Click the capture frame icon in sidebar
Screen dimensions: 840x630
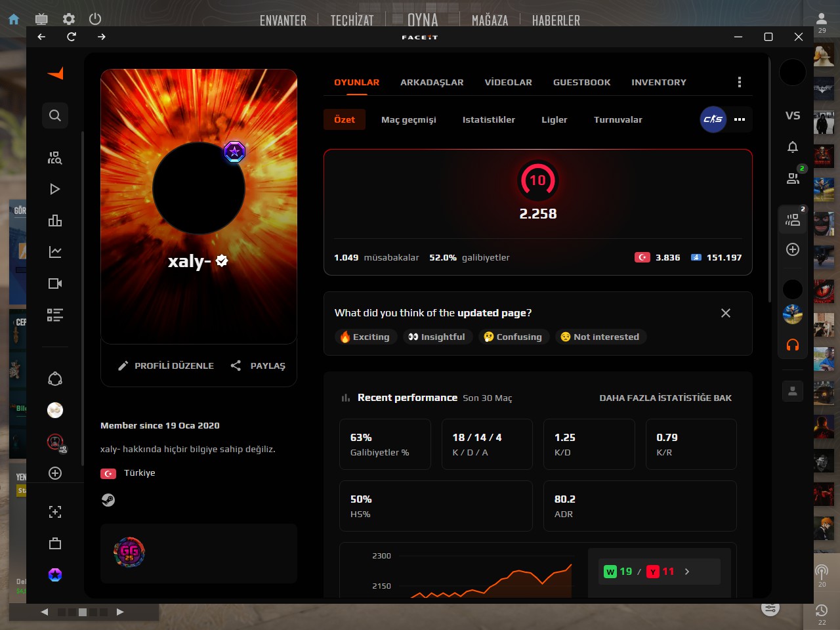point(55,512)
